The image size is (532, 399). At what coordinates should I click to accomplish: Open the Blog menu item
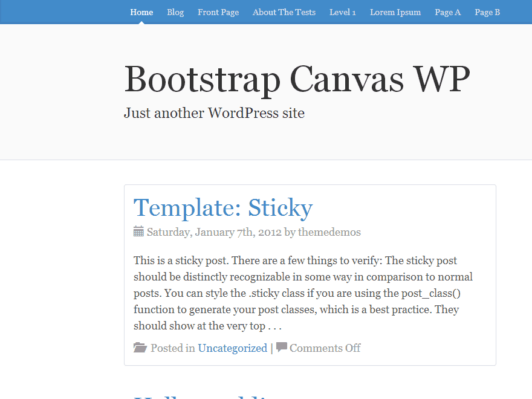pos(175,11)
